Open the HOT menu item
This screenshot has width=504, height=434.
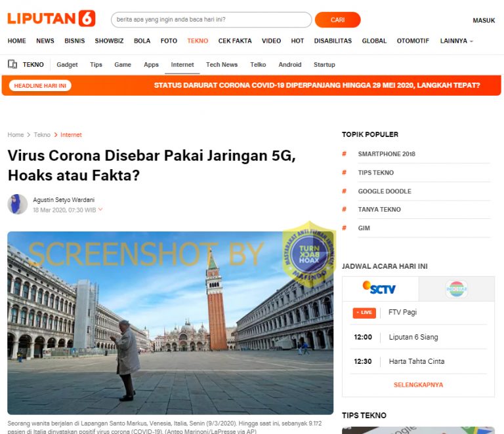[297, 41]
